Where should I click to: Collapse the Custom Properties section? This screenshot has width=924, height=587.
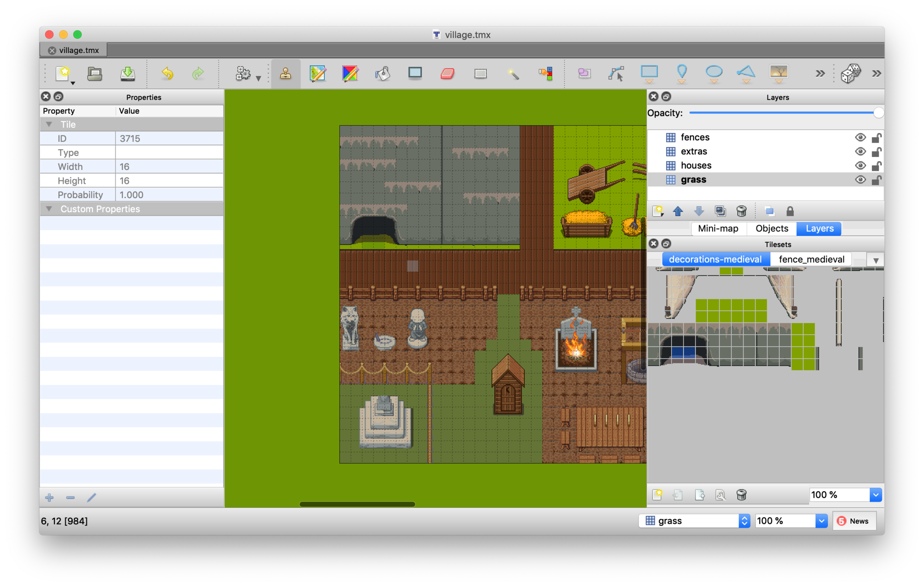(x=49, y=209)
